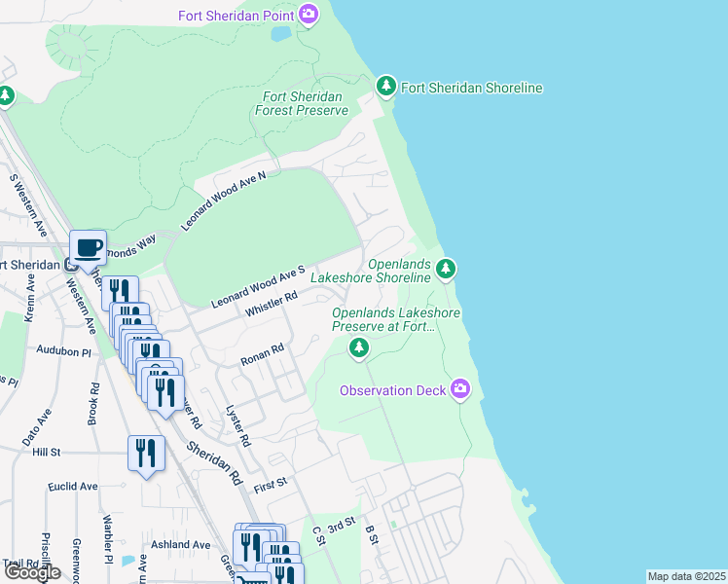
Task: Select the Hill St label
Action: (46, 453)
